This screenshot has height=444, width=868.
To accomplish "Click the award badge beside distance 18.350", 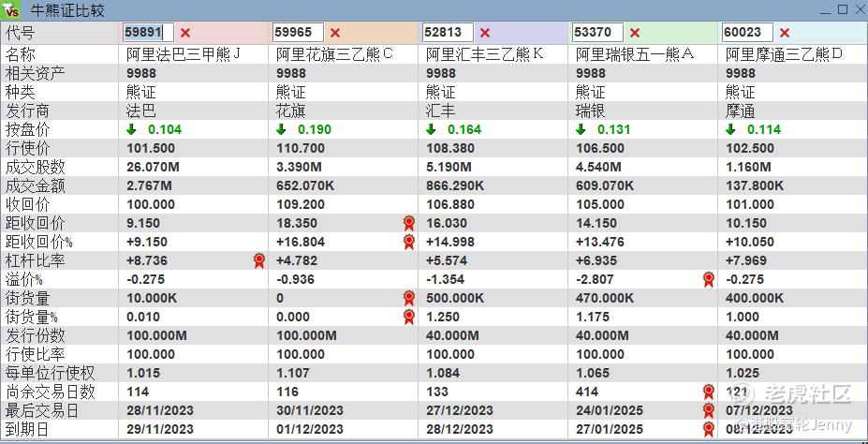I will [409, 223].
